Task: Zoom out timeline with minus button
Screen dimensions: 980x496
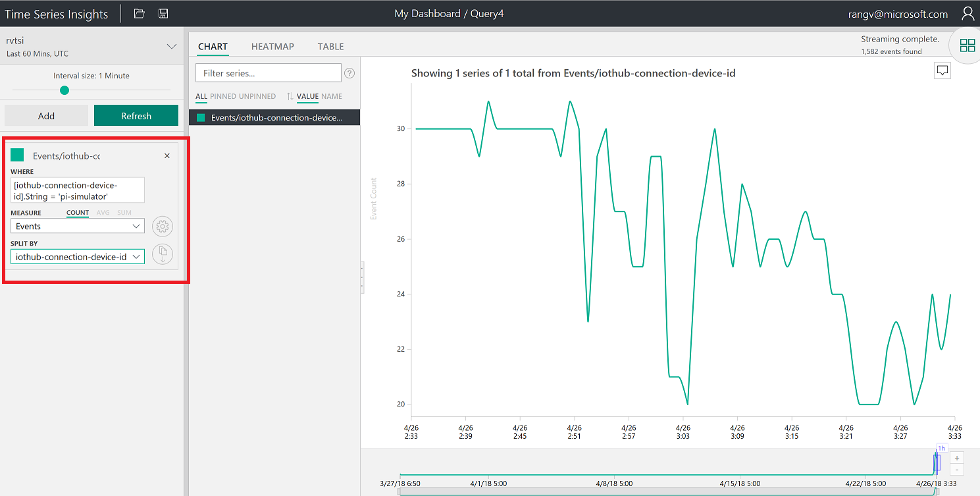Action: [957, 470]
